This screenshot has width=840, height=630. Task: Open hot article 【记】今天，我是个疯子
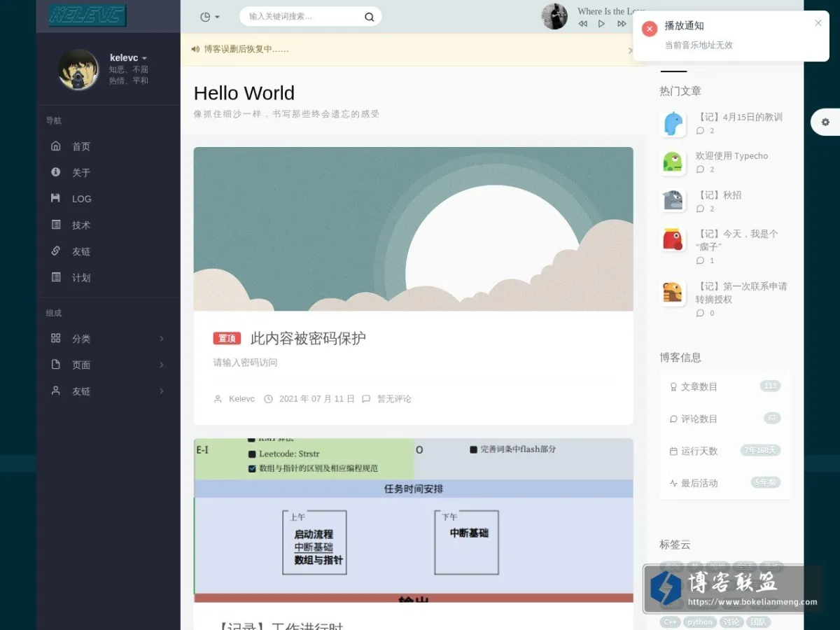click(x=736, y=240)
